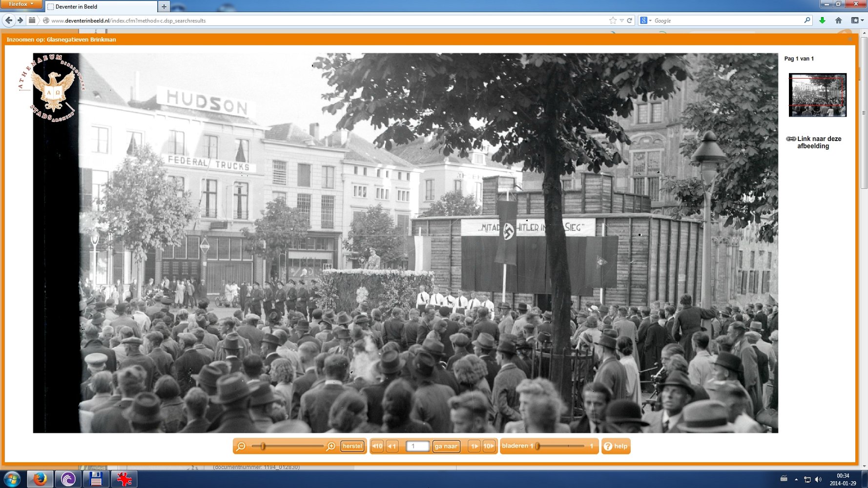Click the network tray icon
The height and width of the screenshot is (488, 868).
coord(807,479)
